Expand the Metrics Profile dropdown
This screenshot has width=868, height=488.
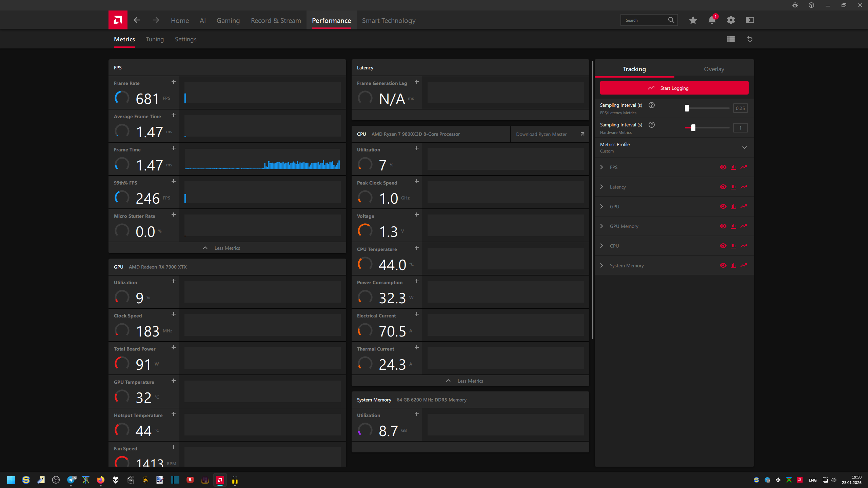[x=744, y=147]
